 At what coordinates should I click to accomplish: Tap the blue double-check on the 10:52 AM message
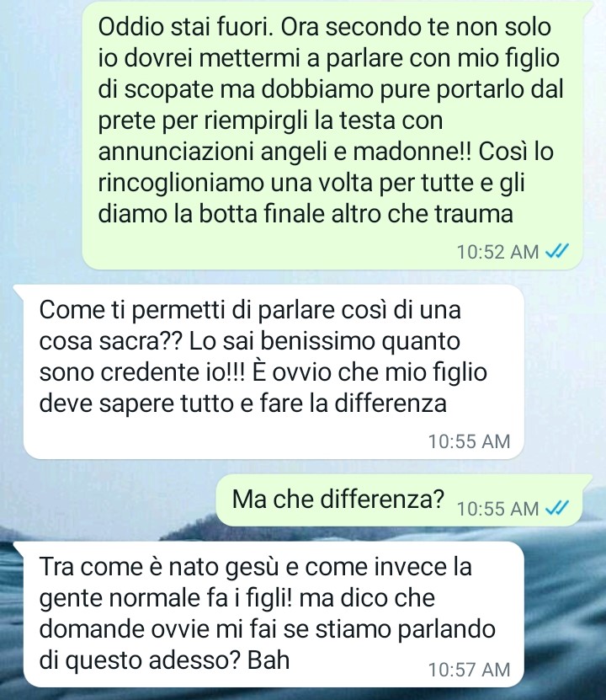click(557, 251)
